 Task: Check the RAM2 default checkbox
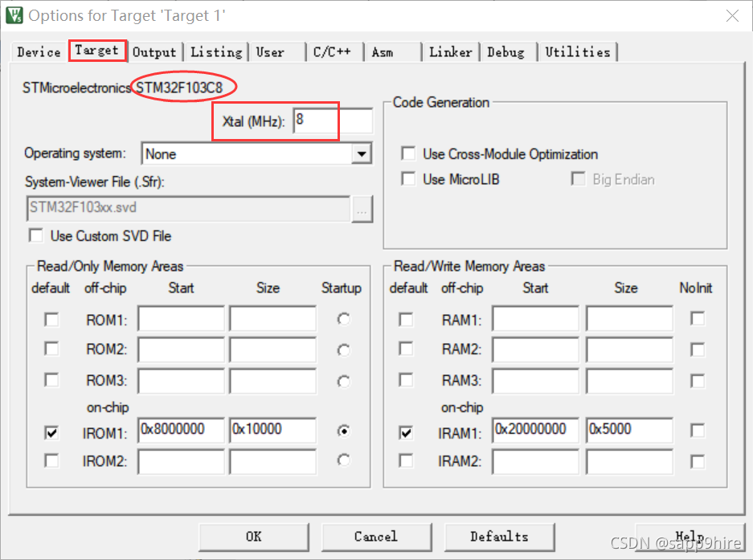tap(406, 349)
